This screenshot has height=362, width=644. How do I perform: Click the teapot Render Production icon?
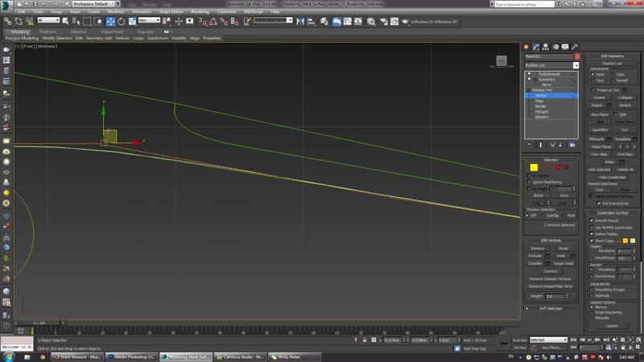tap(405, 22)
